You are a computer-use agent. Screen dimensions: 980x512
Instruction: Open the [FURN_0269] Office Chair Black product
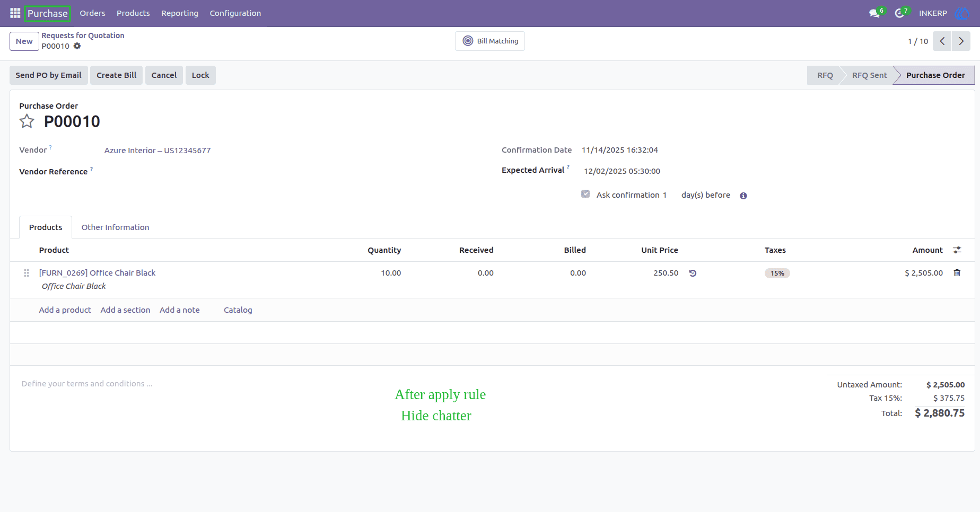[x=98, y=273]
